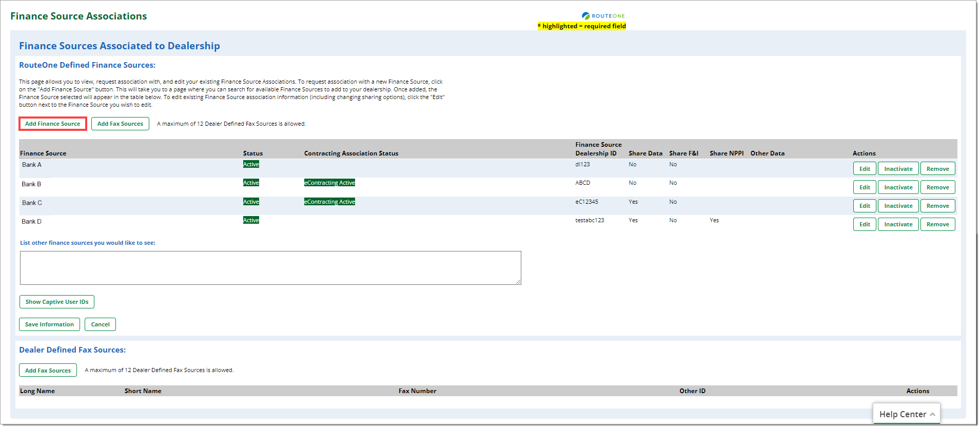980x428 pixels.
Task: Click Add Fax Sources beside Add Finance Source
Action: 120,124
